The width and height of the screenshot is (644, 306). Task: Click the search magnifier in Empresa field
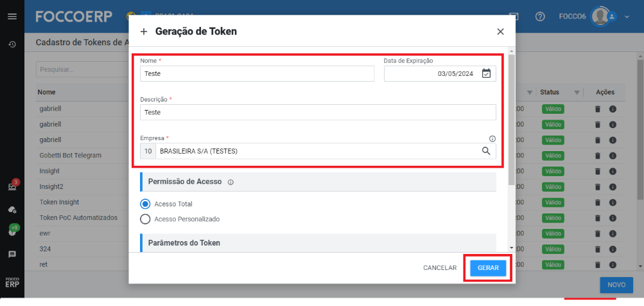pyautogui.click(x=486, y=151)
